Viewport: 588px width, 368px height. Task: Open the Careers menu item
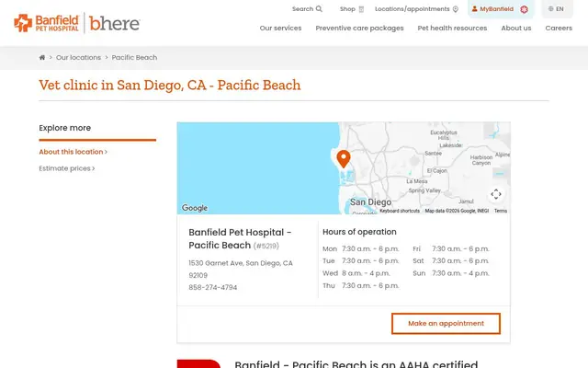pos(559,29)
